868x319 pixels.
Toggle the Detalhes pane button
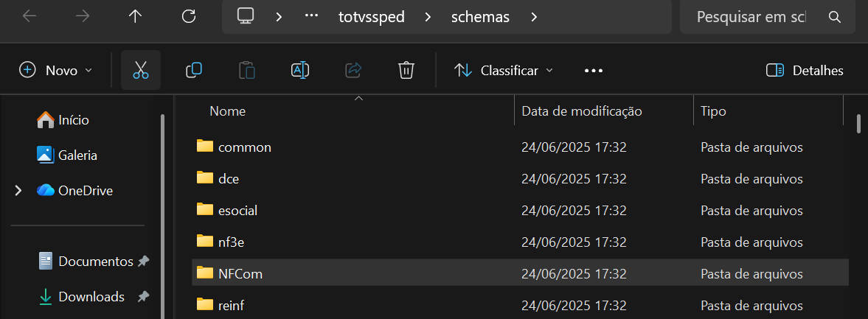(x=805, y=71)
